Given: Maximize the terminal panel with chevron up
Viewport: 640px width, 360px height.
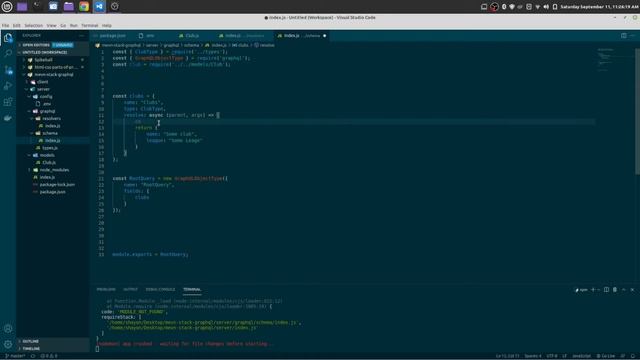Looking at the screenshot, I should pyautogui.click(x=624, y=289).
